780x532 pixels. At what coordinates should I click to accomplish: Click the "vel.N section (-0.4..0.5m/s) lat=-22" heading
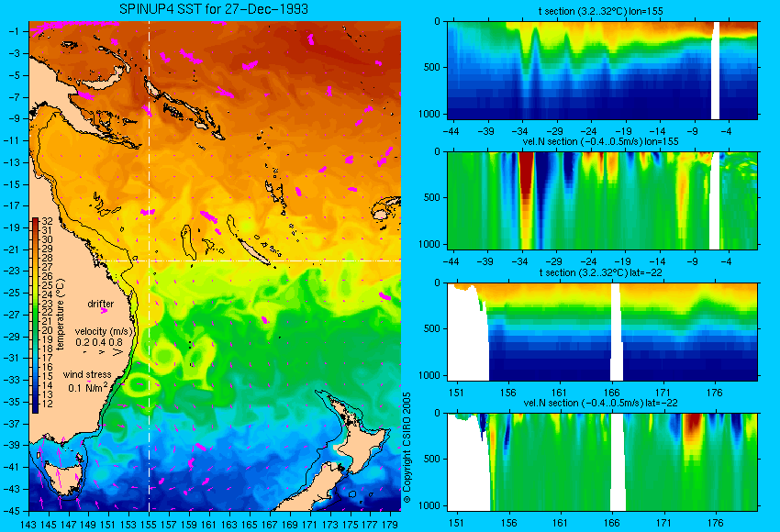coord(600,403)
